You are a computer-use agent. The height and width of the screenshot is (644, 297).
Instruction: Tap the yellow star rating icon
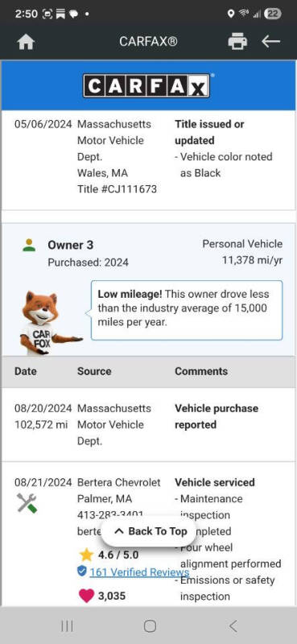86,555
